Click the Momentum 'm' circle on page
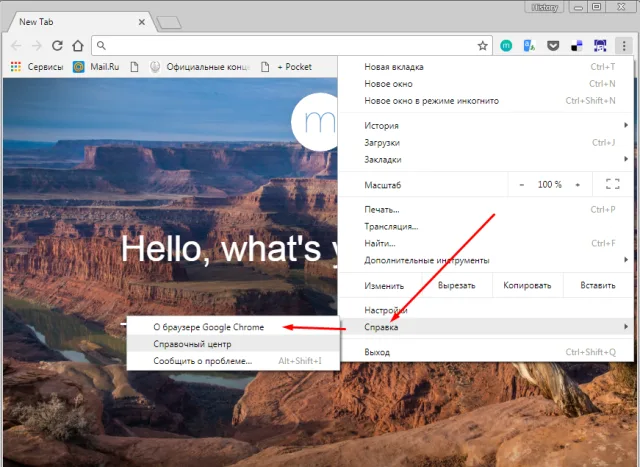640x467 pixels. coord(314,122)
